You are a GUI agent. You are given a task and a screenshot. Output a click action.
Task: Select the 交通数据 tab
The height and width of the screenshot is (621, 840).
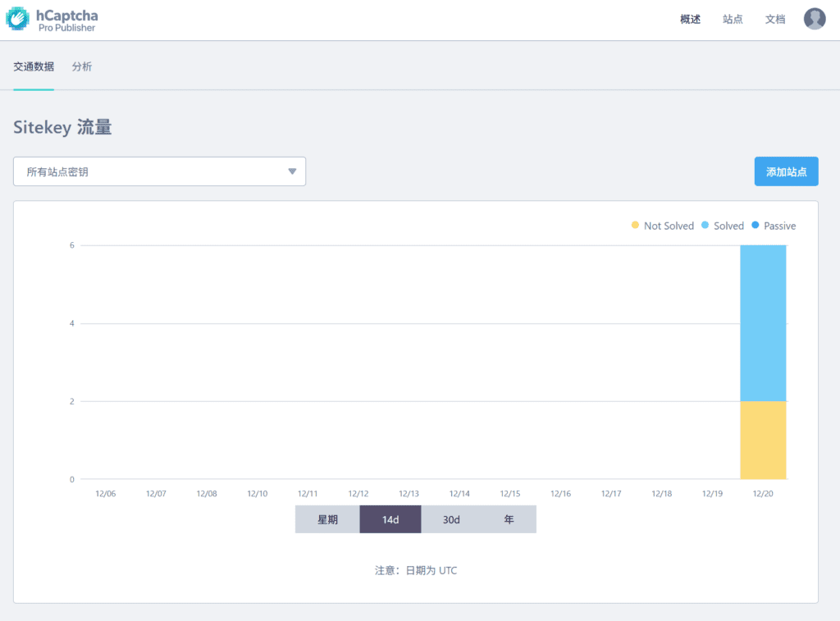pos(34,66)
